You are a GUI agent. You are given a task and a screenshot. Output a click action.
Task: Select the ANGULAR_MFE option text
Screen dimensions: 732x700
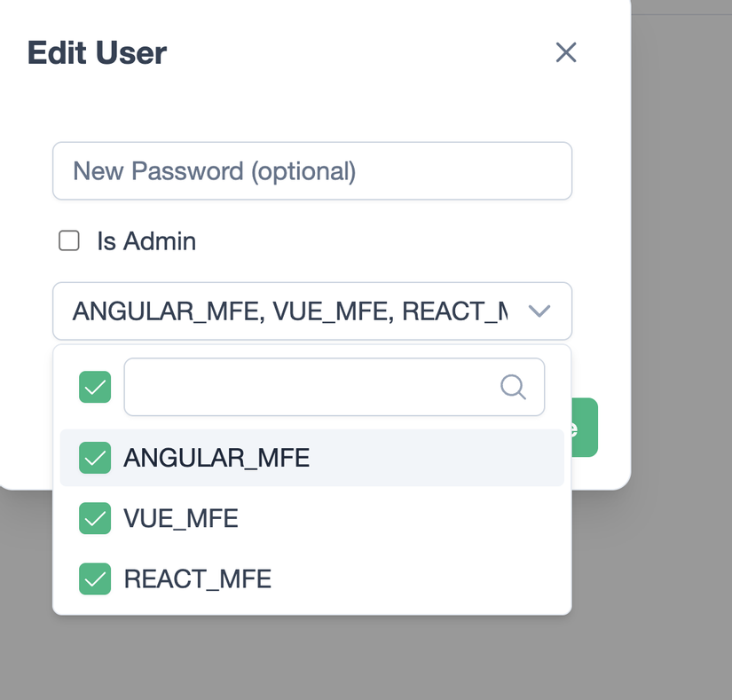[216, 458]
